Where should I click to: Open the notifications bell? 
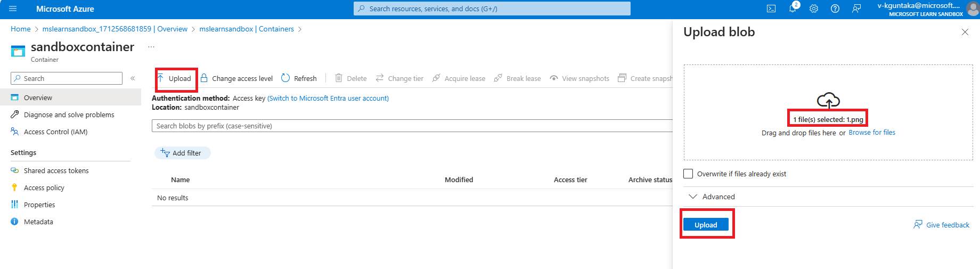pyautogui.click(x=793, y=9)
